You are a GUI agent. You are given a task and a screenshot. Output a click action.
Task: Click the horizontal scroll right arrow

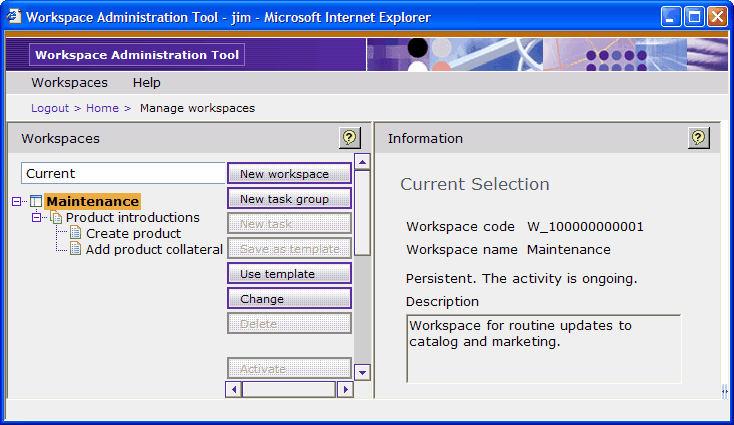click(345, 389)
